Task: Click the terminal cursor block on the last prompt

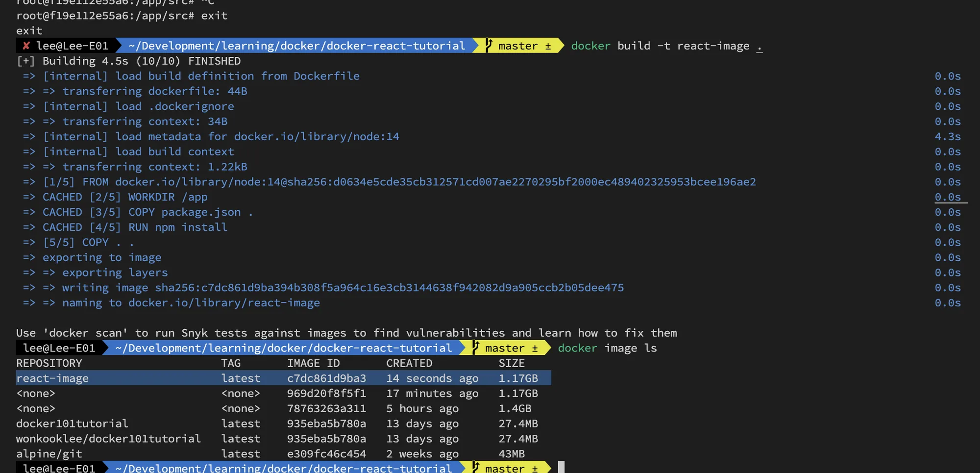Action: click(x=561, y=468)
